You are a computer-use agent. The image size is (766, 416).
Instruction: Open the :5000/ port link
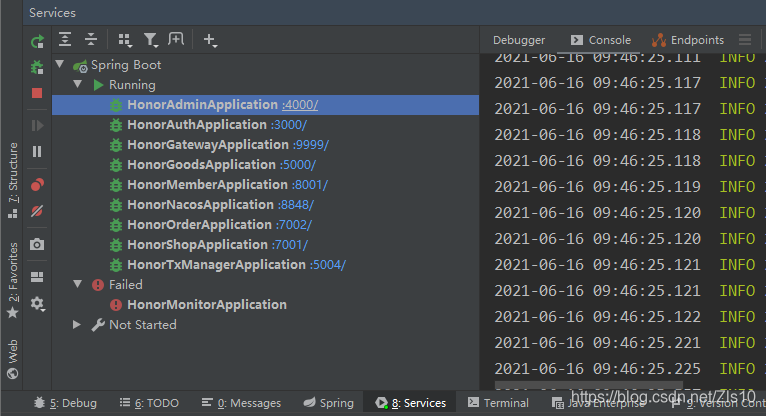click(298, 165)
